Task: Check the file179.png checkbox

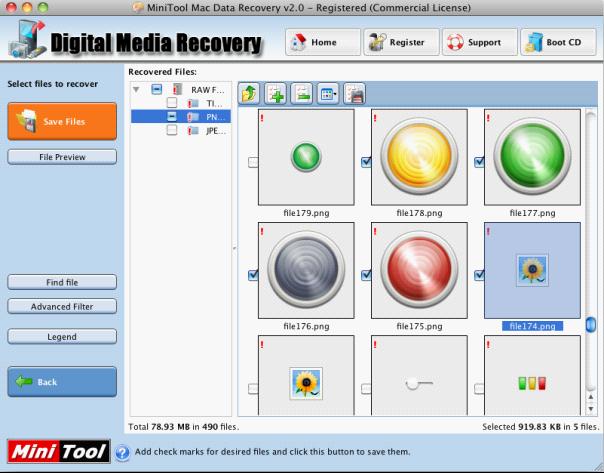Action: (253, 162)
